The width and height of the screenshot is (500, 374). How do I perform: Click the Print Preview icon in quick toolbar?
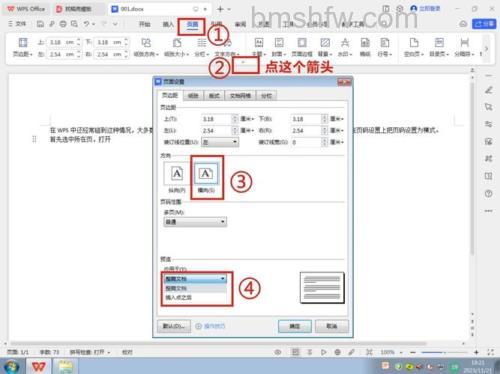pos(74,24)
